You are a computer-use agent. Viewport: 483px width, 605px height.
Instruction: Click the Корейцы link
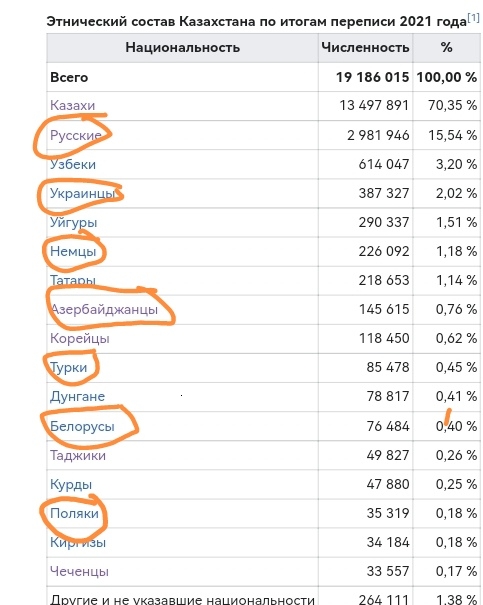[80, 338]
